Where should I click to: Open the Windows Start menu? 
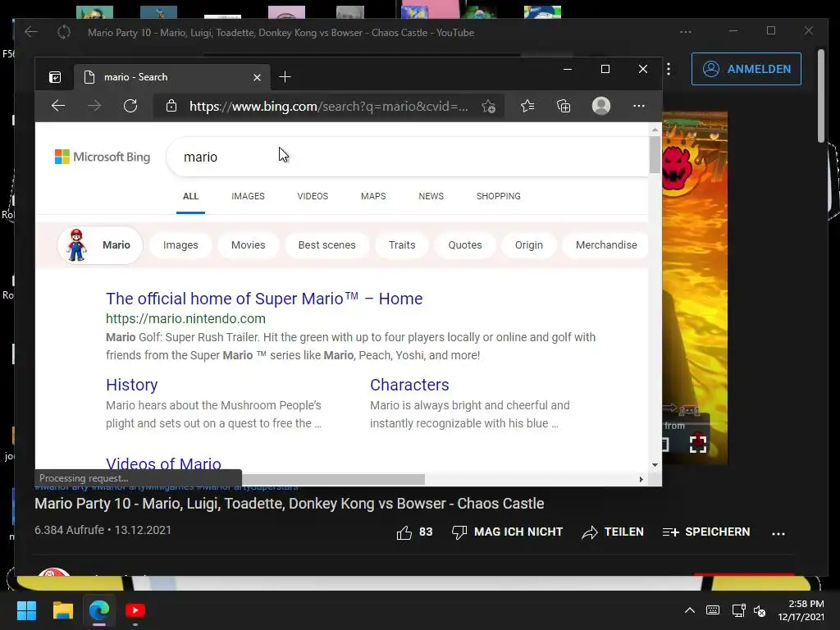[x=26, y=610]
